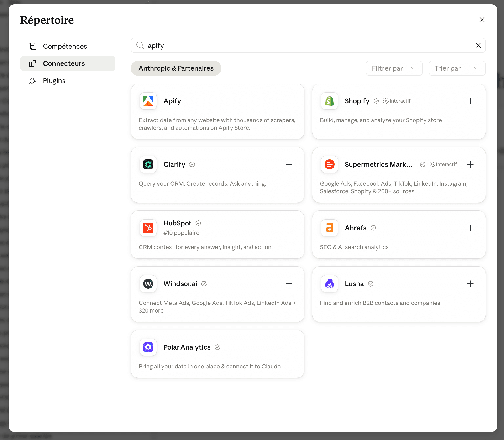
Task: Click the Lusha purple logo
Action: click(330, 284)
